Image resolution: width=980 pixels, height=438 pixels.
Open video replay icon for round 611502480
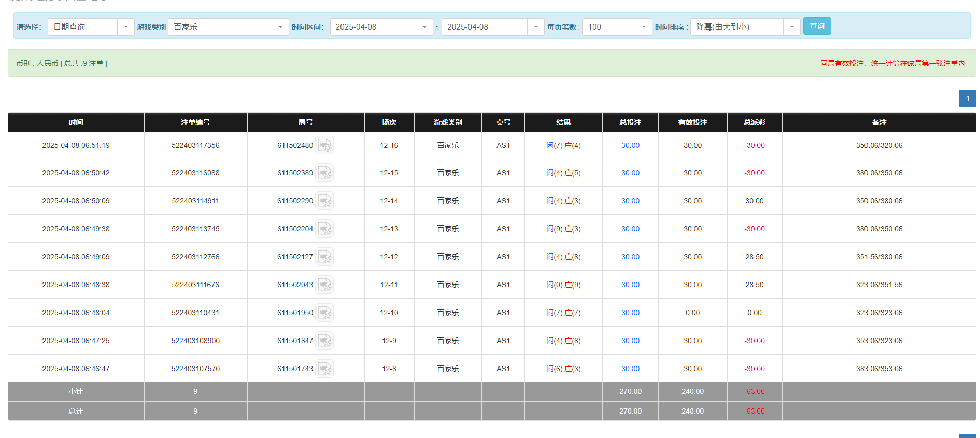click(x=324, y=146)
